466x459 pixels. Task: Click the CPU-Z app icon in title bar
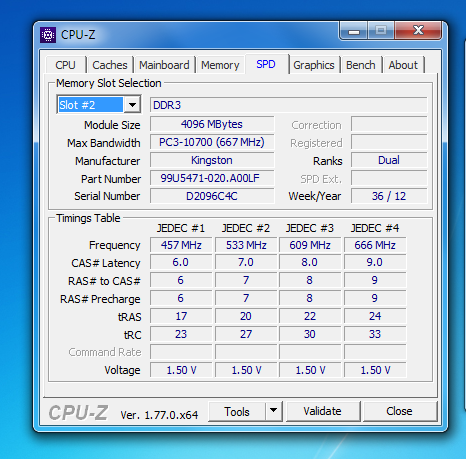48,35
